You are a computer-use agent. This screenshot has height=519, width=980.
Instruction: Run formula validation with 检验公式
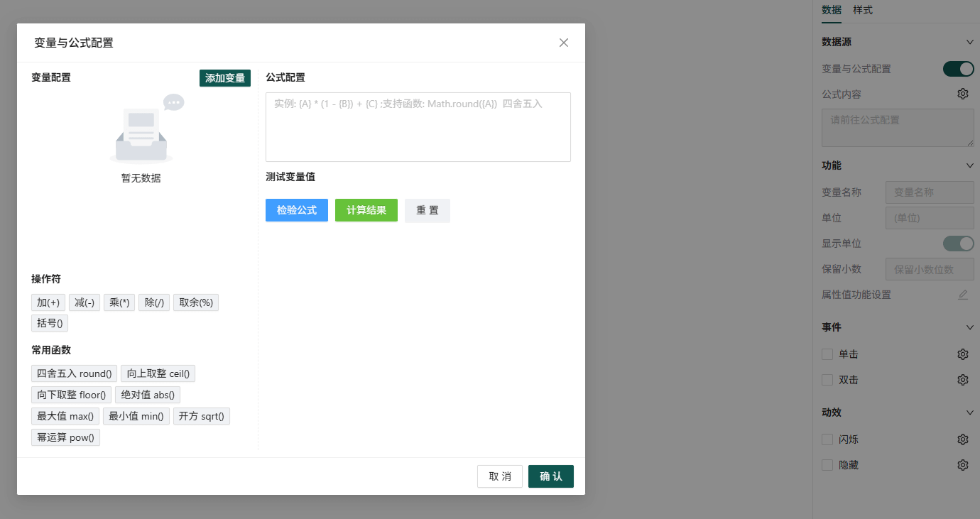(296, 210)
